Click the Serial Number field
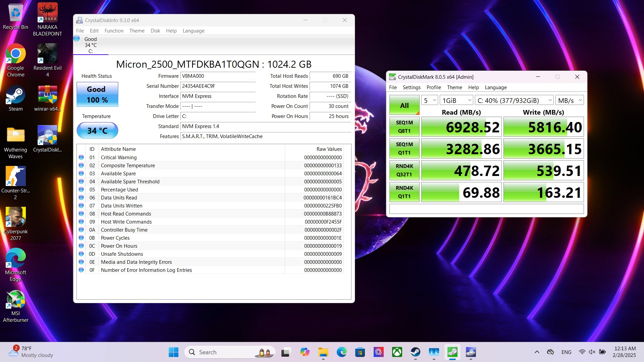The width and height of the screenshot is (644, 362). click(x=218, y=86)
